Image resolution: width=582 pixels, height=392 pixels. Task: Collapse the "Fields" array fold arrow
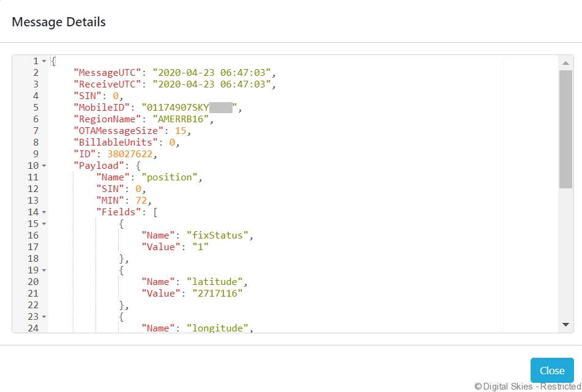tap(44, 212)
